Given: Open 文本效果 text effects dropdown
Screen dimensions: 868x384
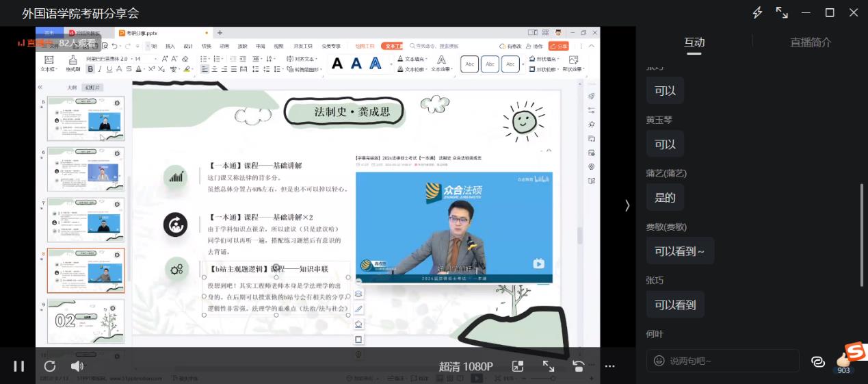Looking at the screenshot, I should pos(442,64).
